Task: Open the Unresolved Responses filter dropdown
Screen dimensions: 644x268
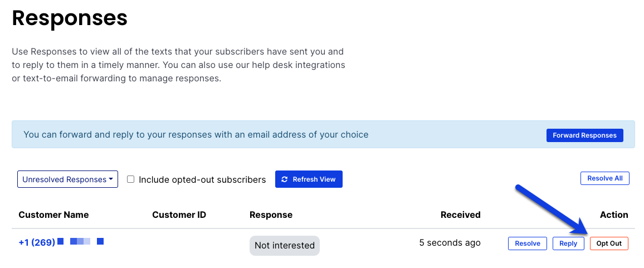Action: [x=68, y=179]
